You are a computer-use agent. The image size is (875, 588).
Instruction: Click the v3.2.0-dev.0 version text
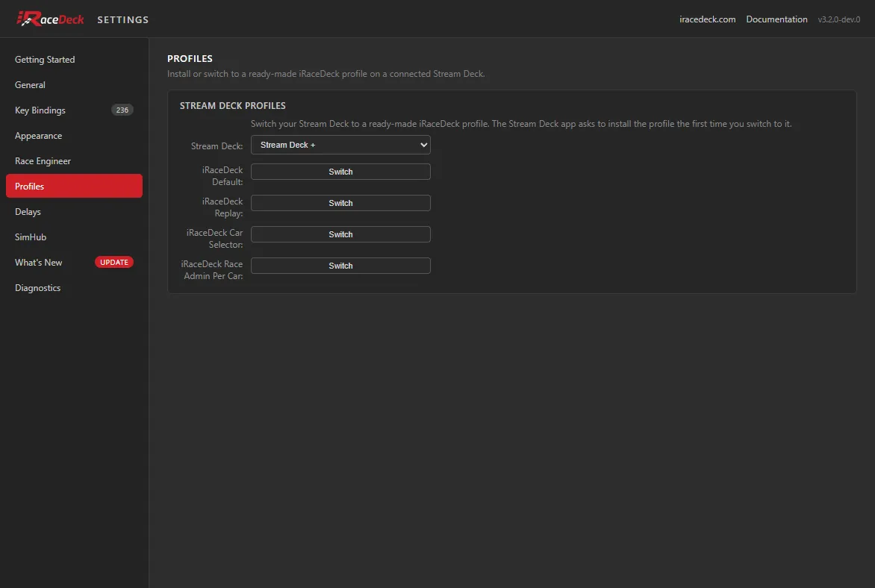[x=838, y=19]
